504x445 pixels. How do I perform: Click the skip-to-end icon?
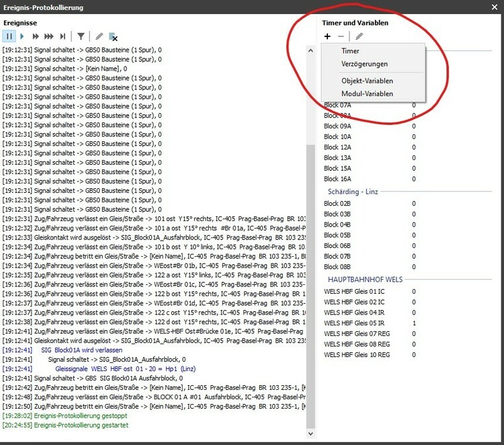pyautogui.click(x=63, y=36)
